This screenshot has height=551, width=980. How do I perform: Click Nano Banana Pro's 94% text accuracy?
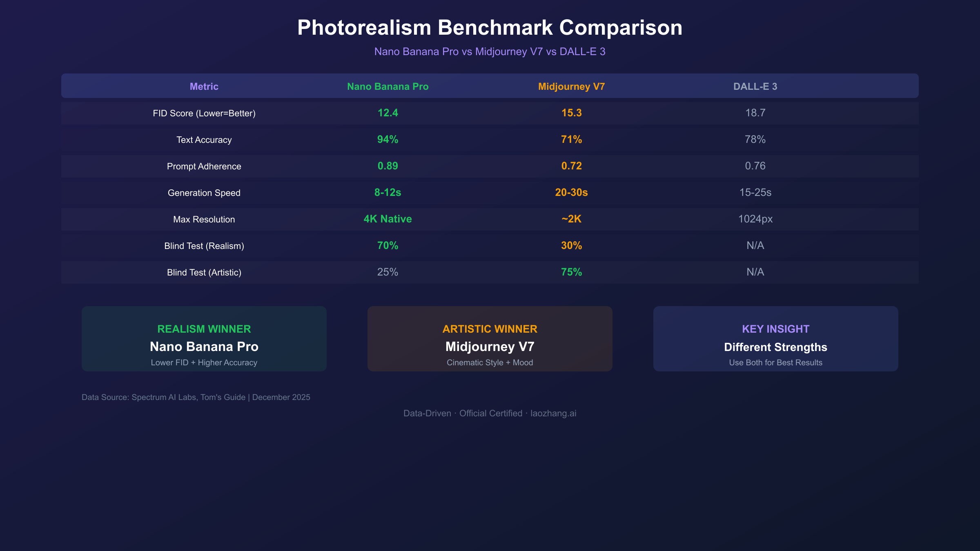pyautogui.click(x=388, y=140)
